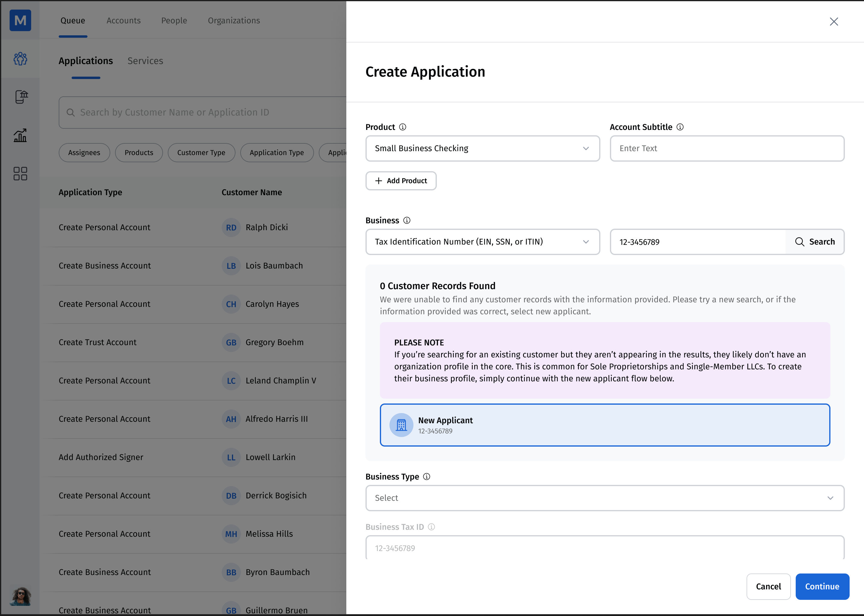The width and height of the screenshot is (864, 616).
Task: Switch to the Services tab
Action: (145, 61)
